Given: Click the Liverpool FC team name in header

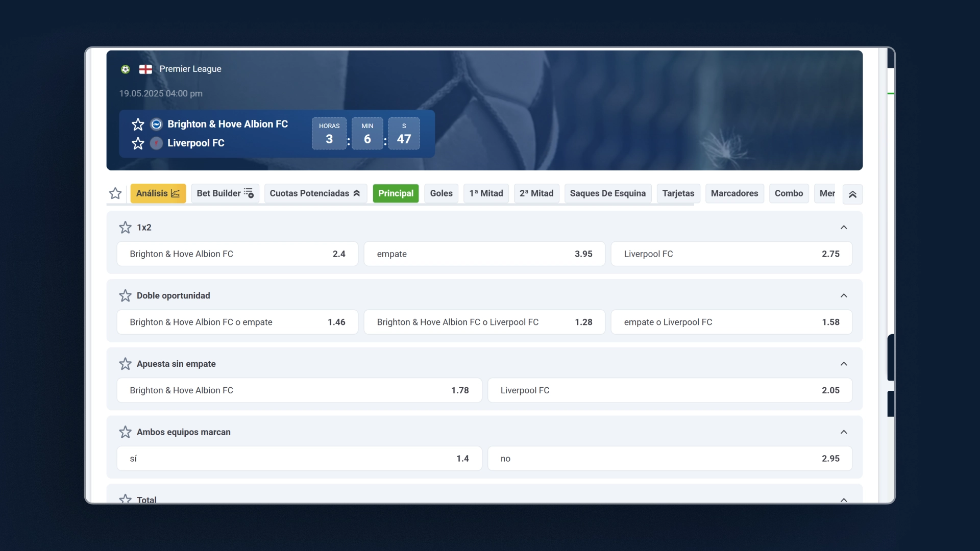Looking at the screenshot, I should [x=196, y=143].
